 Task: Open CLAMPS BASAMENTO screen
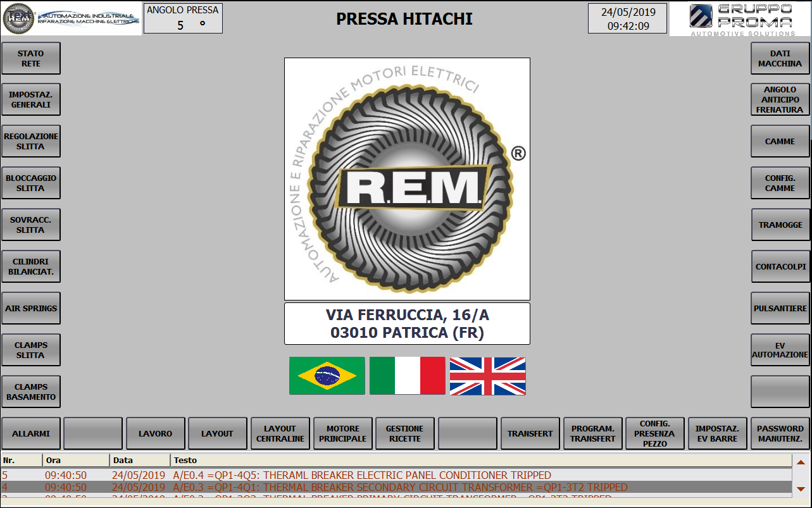(x=31, y=392)
